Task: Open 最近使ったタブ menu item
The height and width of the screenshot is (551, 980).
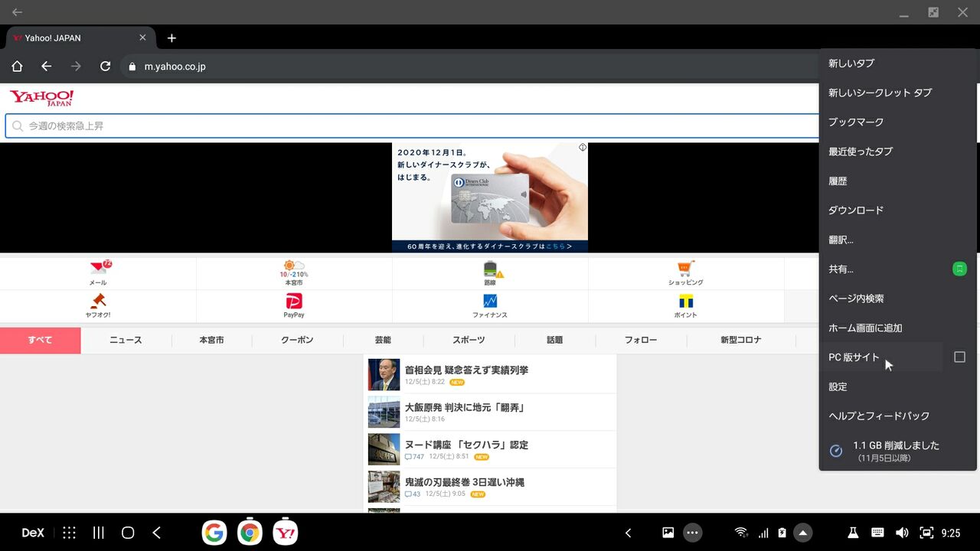Action: point(897,152)
